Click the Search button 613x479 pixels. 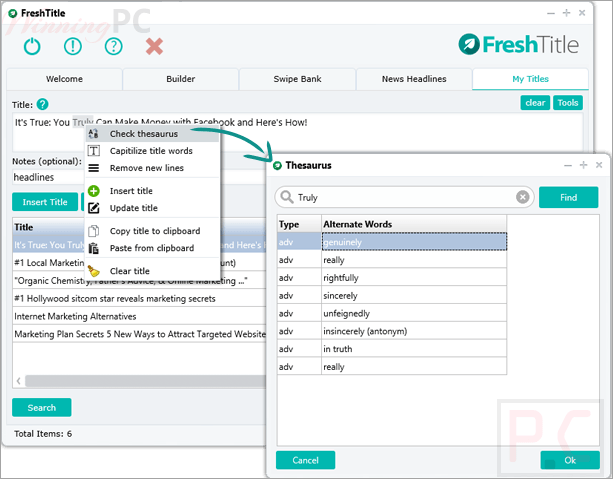pos(41,407)
